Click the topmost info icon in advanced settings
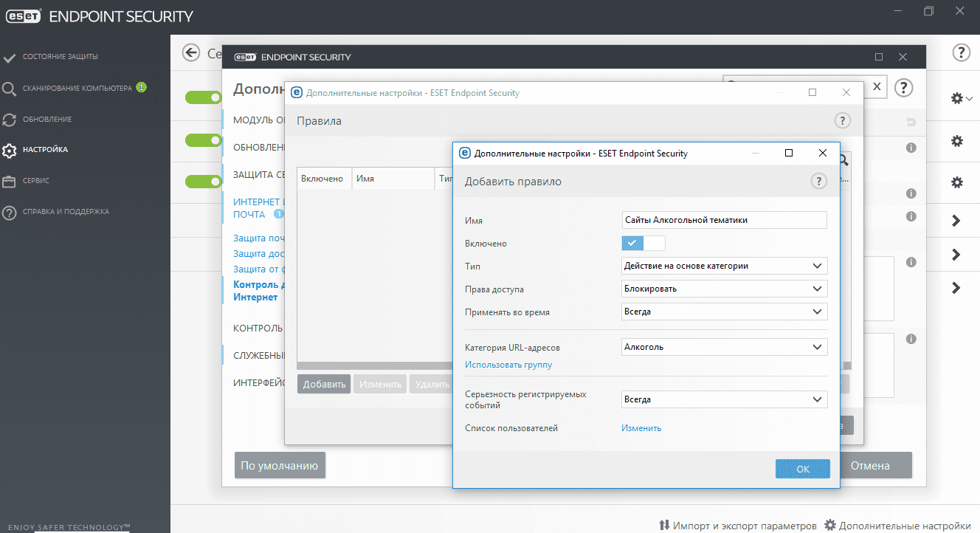Screen dimensions: 980x533 pos(911,148)
